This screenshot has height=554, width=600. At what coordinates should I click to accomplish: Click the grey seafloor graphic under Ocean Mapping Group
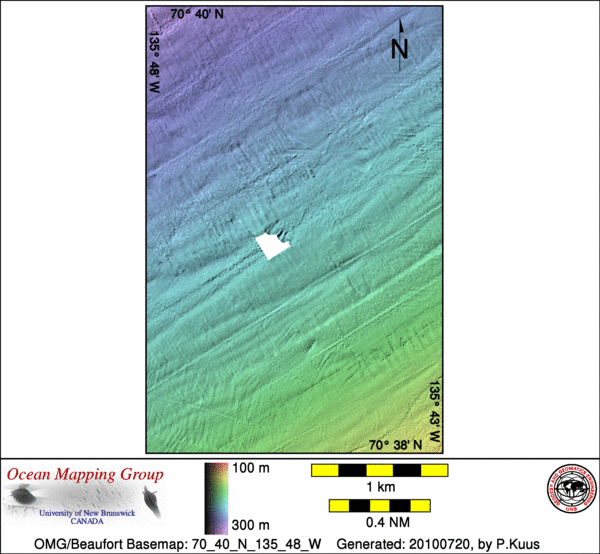tap(80, 502)
